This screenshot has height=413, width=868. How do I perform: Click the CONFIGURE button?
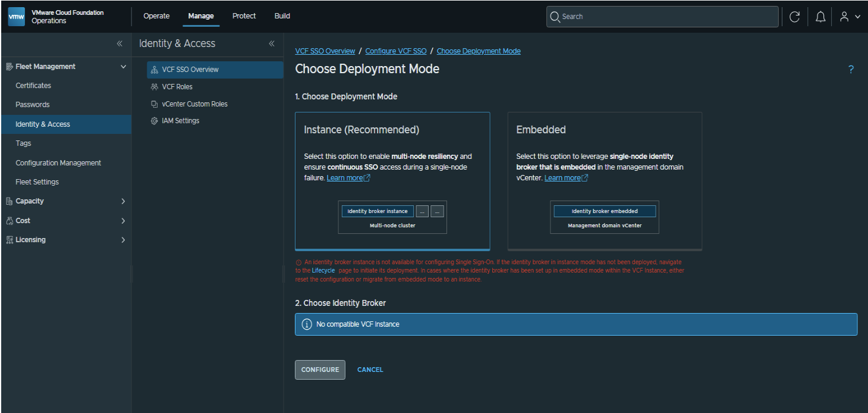point(320,370)
